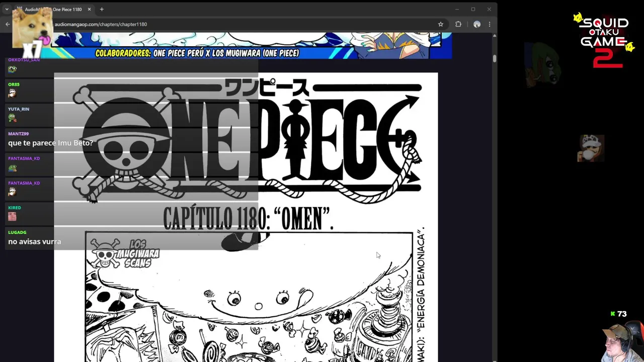This screenshot has height=362, width=644.
Task: Click chat message 'que te parece Imu Beto?'
Action: (x=50, y=143)
